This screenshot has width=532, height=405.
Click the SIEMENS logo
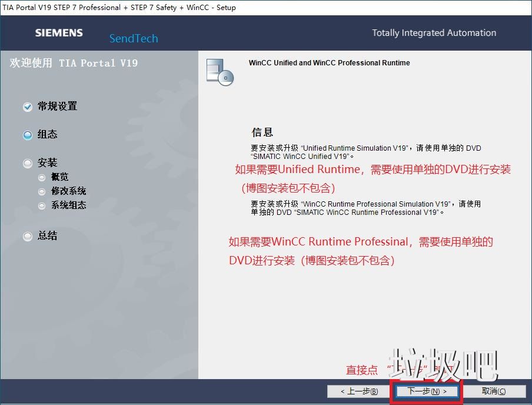click(x=58, y=33)
